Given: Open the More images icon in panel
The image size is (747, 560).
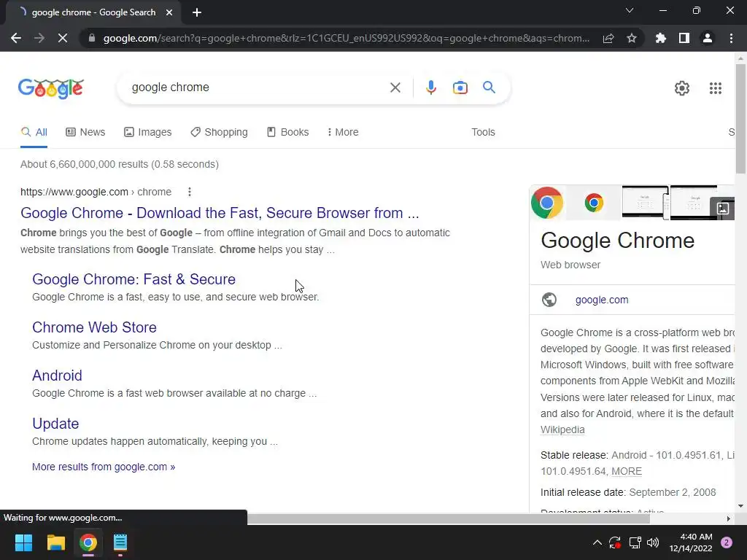Looking at the screenshot, I should tap(722, 208).
